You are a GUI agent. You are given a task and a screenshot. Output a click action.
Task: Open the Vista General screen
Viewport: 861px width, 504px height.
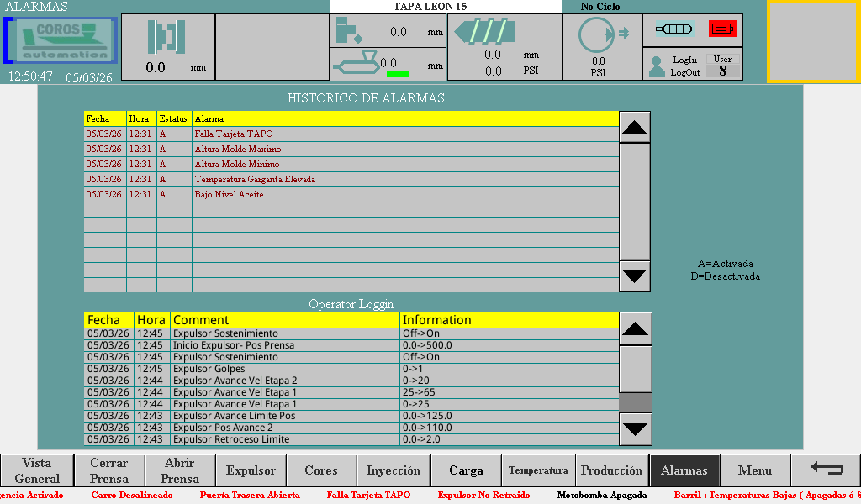pos(36,470)
